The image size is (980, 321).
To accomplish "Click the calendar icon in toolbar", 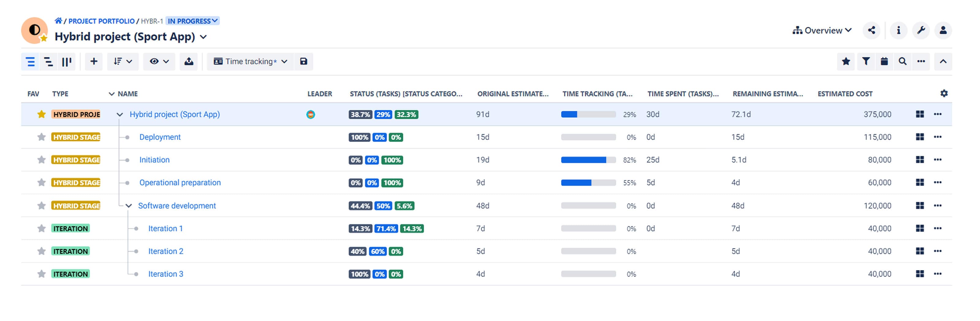I will click(884, 61).
